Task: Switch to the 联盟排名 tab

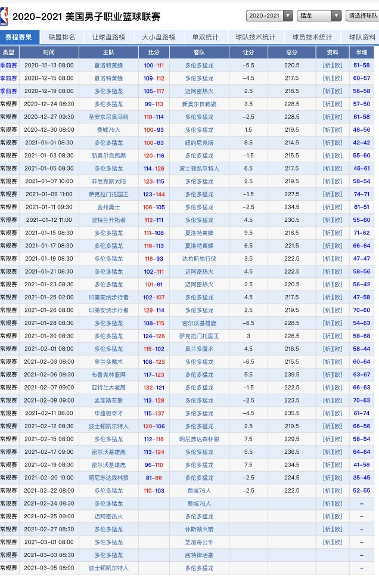Action: coord(62,37)
